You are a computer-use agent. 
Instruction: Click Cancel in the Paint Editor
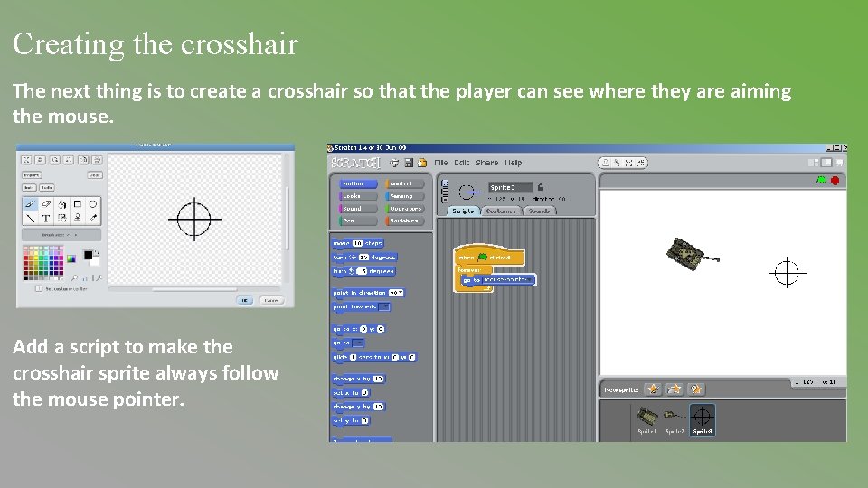click(x=271, y=300)
